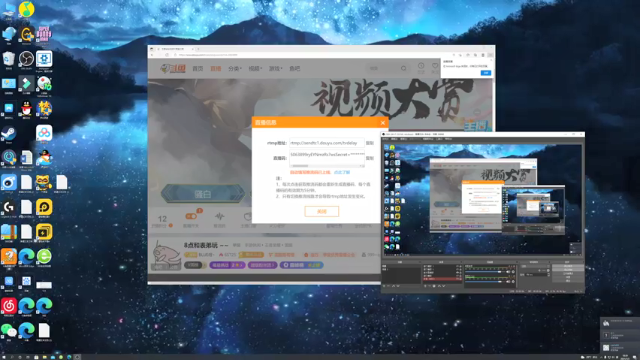
Task: Open the pink SUPER PEOPLE game shortcut
Action: [x=44, y=34]
